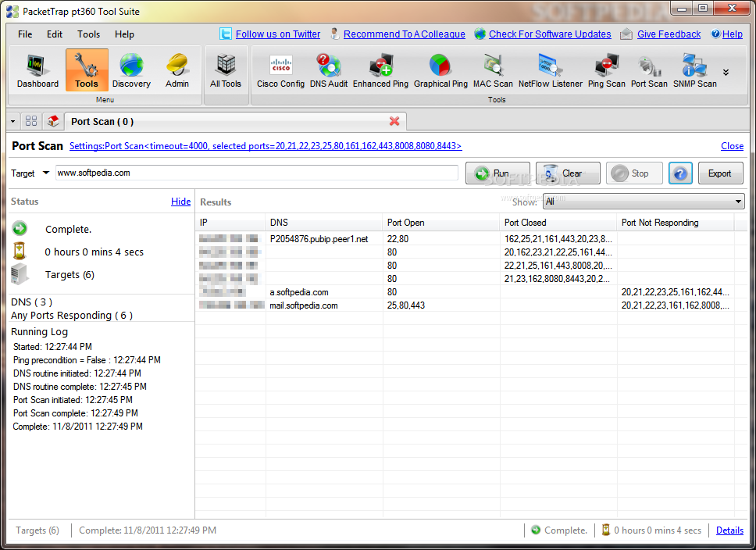This screenshot has height=550, width=756.
Task: Open the Show filter combo box
Action: pyautogui.click(x=644, y=202)
